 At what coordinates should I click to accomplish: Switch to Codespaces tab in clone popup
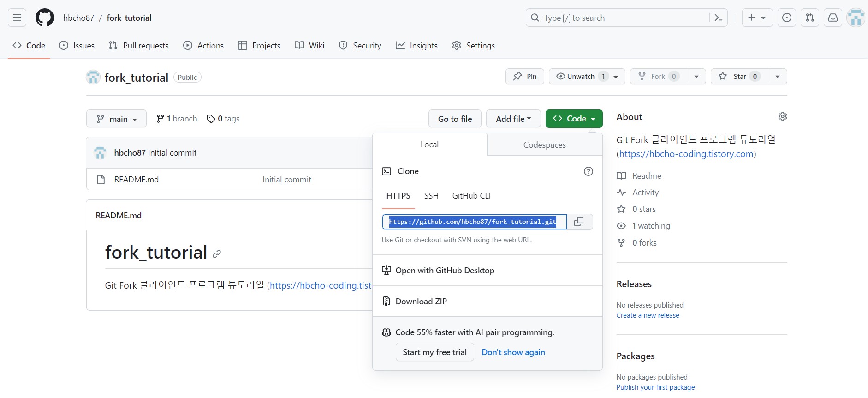pyautogui.click(x=545, y=145)
